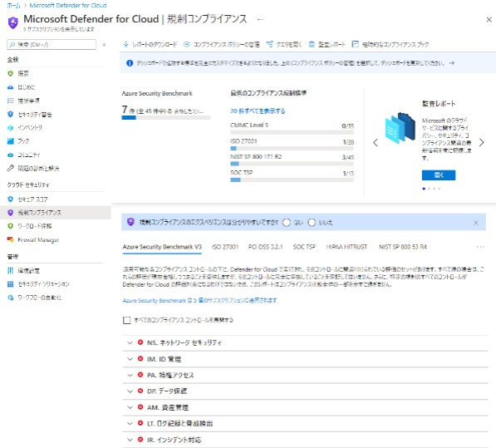Click Azure Security Benchmark 7 of 43 progress bar
The height and width of the screenshot is (448, 496).
point(166,118)
